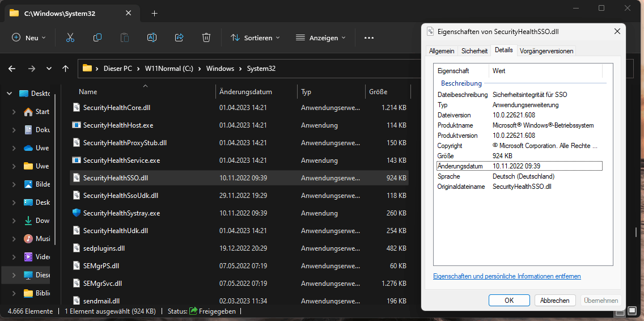Click the folder icon in address bar
Screen dimensions: 644x321
(x=87, y=68)
